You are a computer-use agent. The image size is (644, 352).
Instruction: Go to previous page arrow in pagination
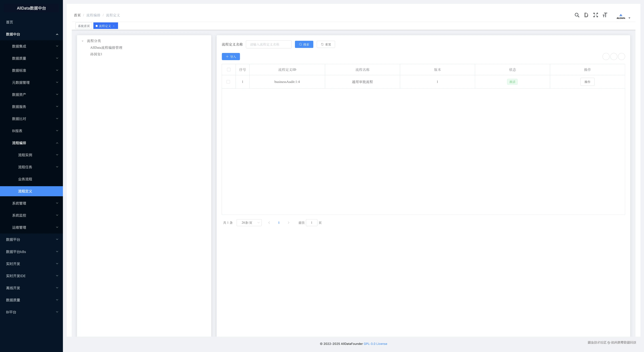tap(269, 223)
